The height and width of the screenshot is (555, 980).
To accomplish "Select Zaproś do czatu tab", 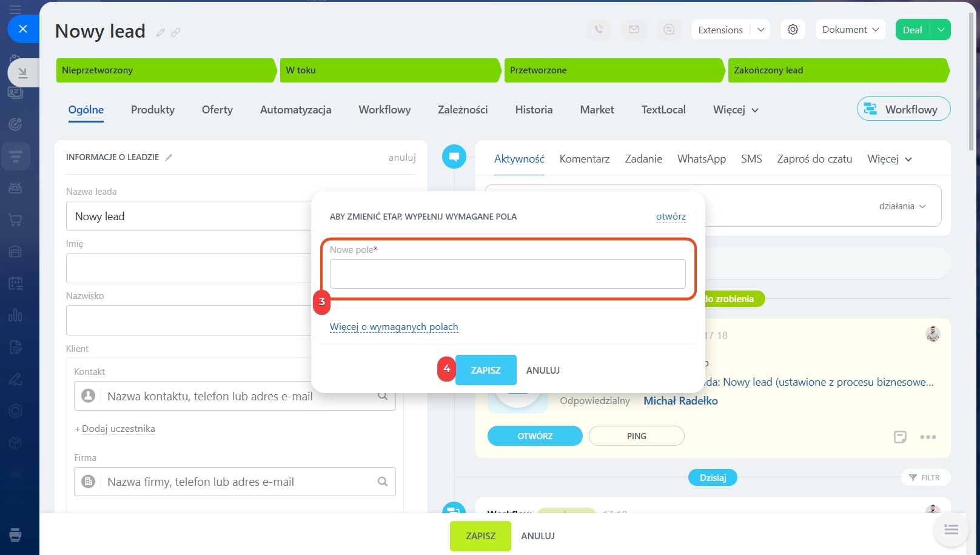I will [x=814, y=159].
